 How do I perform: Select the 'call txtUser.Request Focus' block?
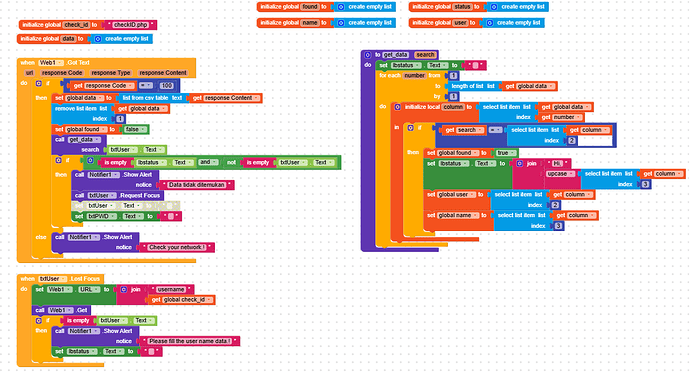(x=117, y=195)
